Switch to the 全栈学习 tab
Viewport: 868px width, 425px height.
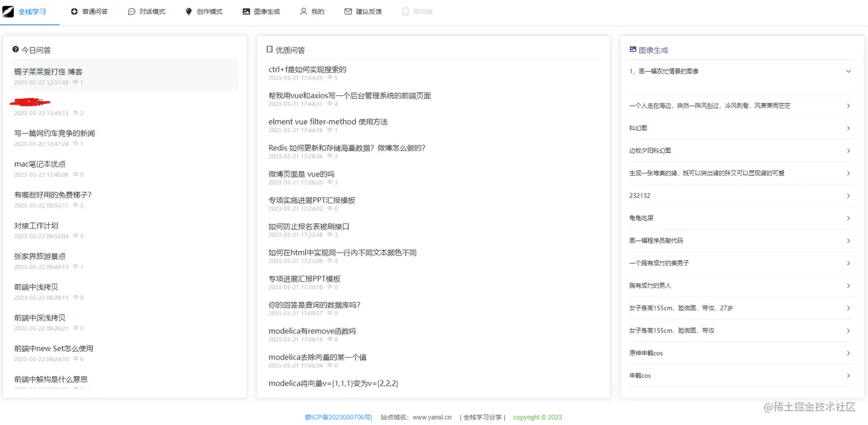click(30, 11)
